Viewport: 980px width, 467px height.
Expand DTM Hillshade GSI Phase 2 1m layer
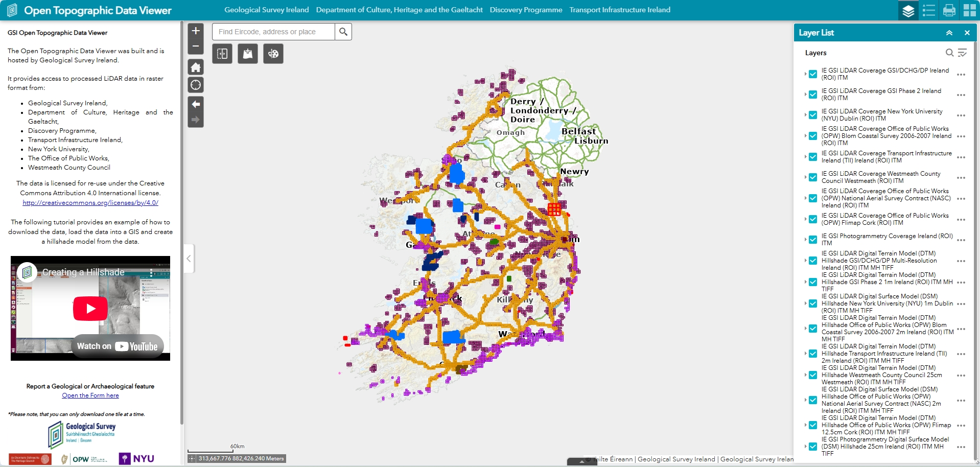tap(805, 282)
